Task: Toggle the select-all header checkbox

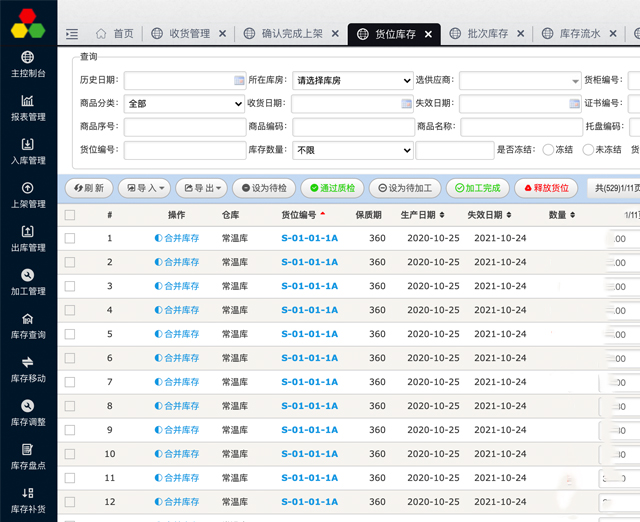Action: click(x=70, y=215)
